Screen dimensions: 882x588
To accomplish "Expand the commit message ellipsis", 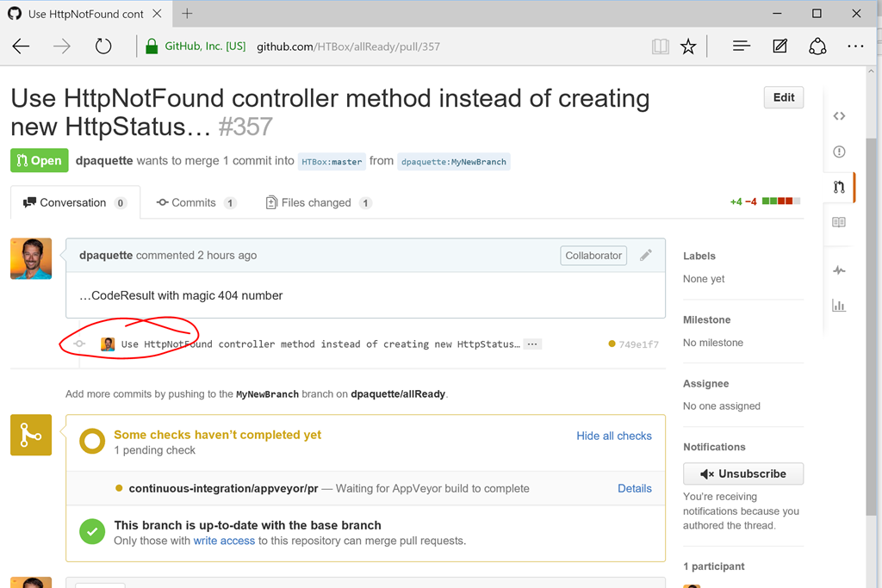I will [x=532, y=344].
